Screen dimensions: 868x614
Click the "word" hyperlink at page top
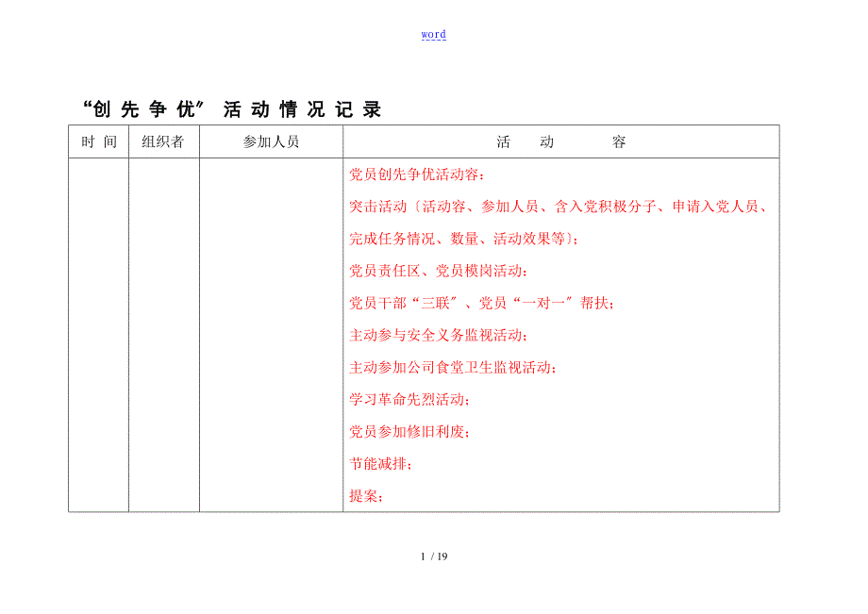(433, 35)
